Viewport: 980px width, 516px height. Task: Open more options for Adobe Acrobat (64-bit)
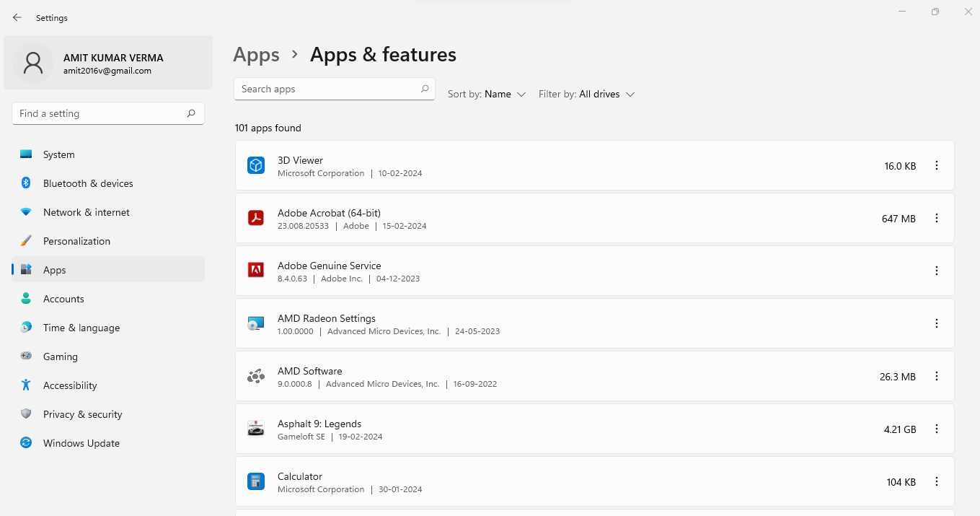[x=937, y=218]
